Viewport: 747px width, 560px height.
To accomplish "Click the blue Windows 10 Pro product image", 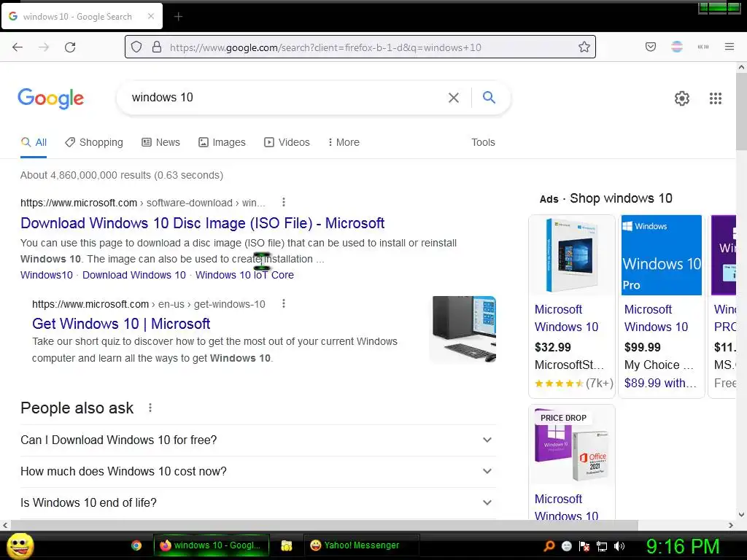I will [x=661, y=255].
